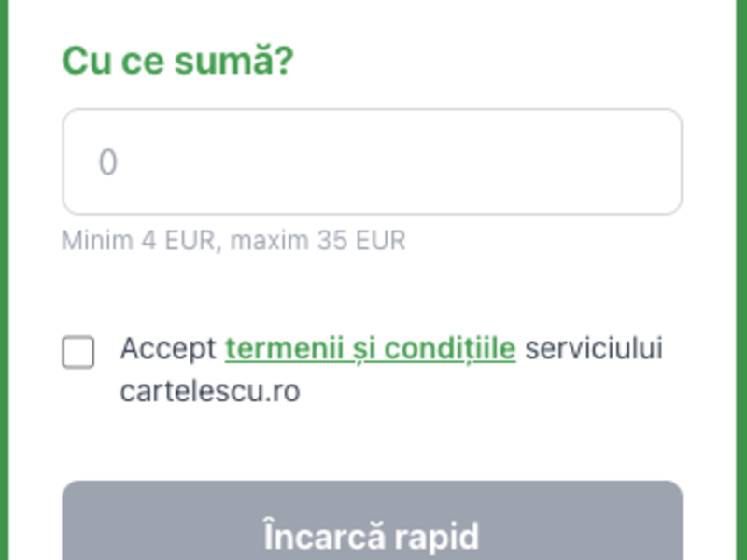
Task: Click the amount input field
Action: coord(372,162)
